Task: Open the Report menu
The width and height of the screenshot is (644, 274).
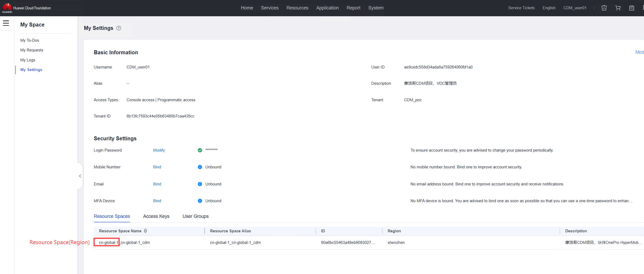Action: coord(353,8)
